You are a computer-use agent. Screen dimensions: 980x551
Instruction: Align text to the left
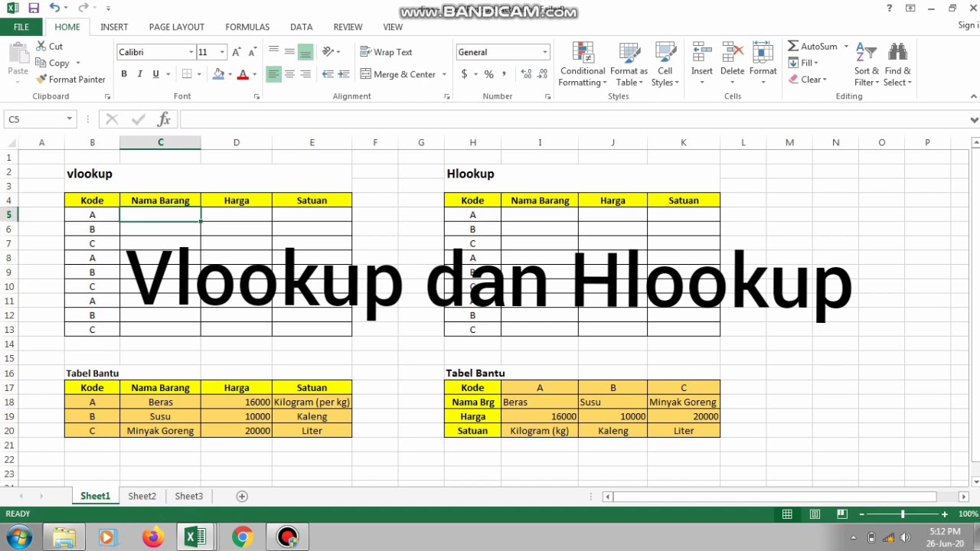click(x=273, y=74)
